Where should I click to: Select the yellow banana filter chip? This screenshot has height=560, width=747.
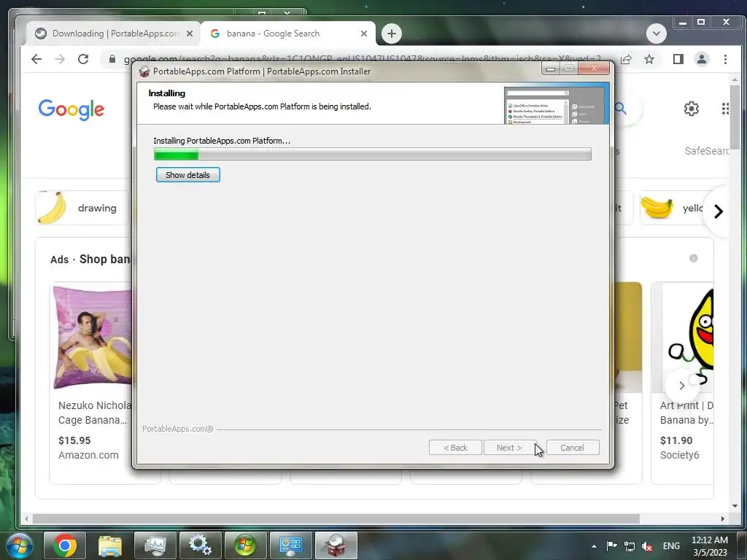(672, 208)
